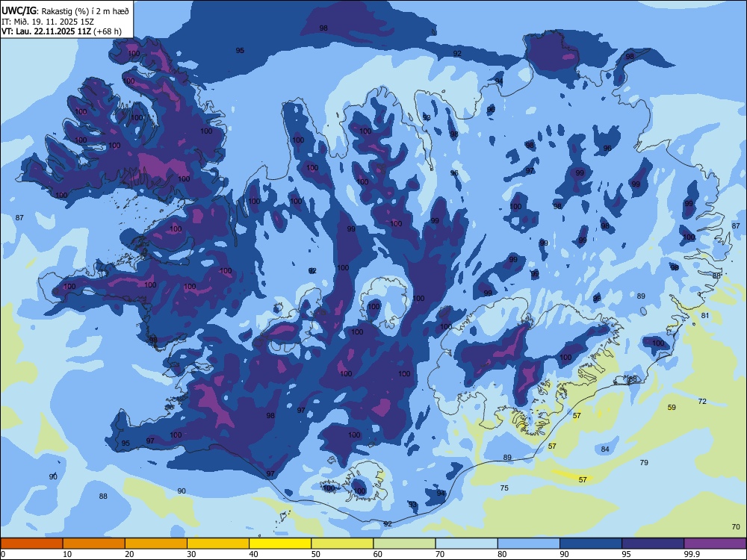Click the pale blue 70–80 legend swatch
Screen dimensions: 747x560
click(x=466, y=544)
